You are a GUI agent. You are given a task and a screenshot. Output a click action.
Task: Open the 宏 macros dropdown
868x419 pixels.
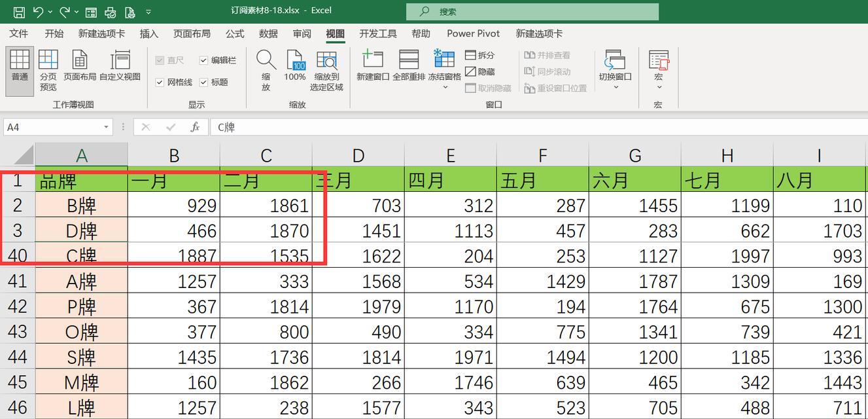click(659, 69)
